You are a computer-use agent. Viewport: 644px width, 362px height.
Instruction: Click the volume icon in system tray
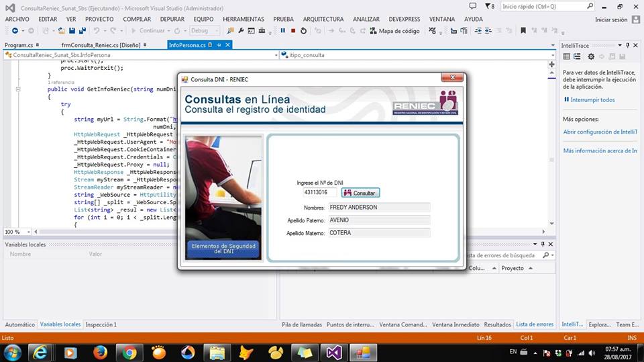[592, 353]
